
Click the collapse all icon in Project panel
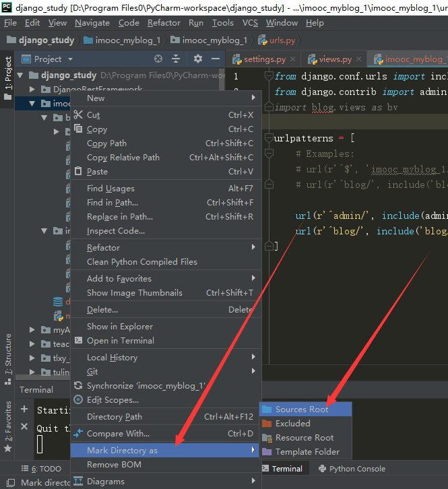pos(176,59)
